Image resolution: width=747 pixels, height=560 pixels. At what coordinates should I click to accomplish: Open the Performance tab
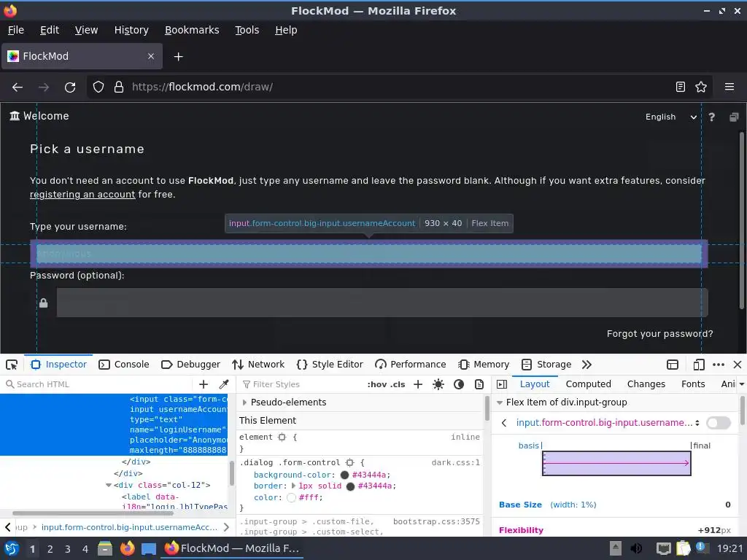[x=410, y=365]
